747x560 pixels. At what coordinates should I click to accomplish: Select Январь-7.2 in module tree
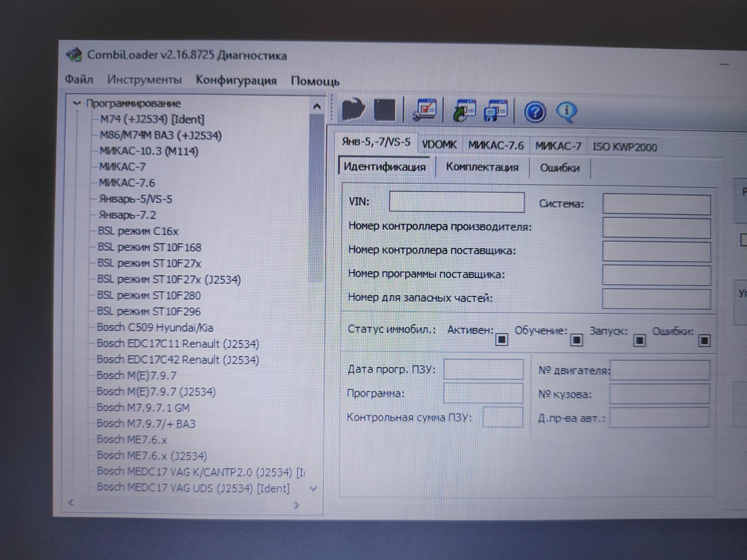[x=127, y=215]
